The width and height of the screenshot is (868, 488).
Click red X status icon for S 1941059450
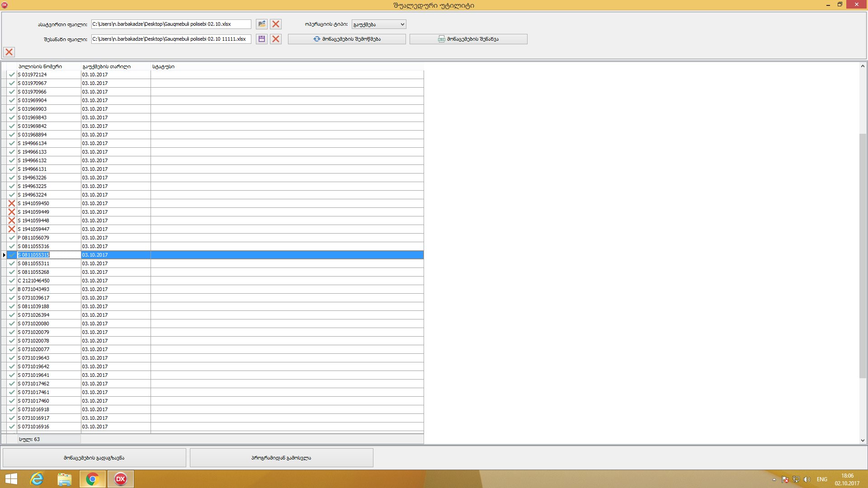tap(12, 203)
